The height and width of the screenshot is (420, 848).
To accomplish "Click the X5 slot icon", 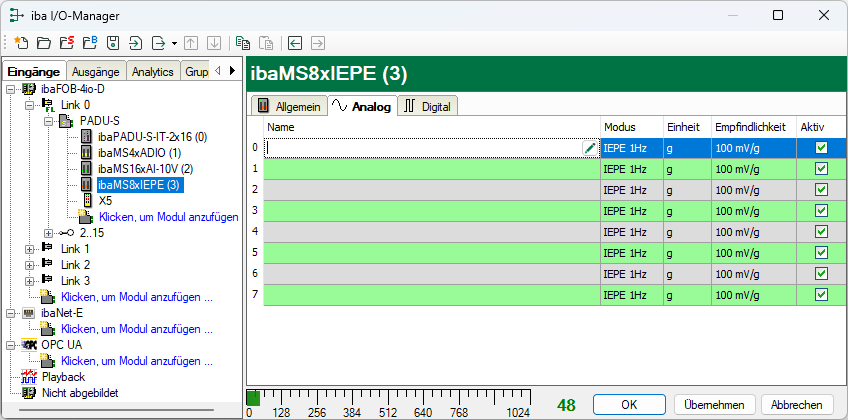I will tap(88, 201).
